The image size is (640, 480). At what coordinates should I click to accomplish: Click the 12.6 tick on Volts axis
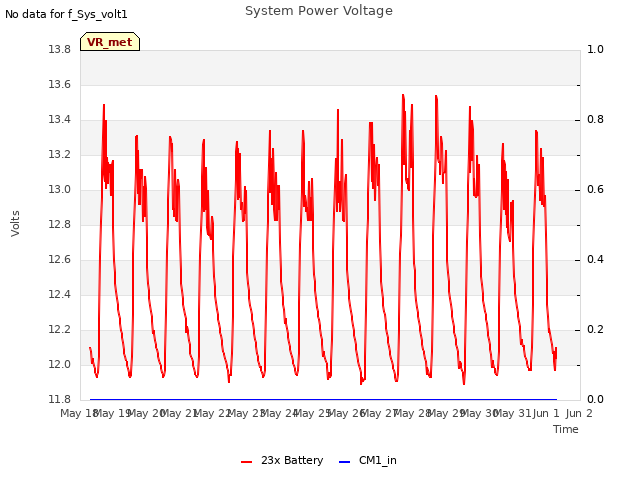pos(60,260)
